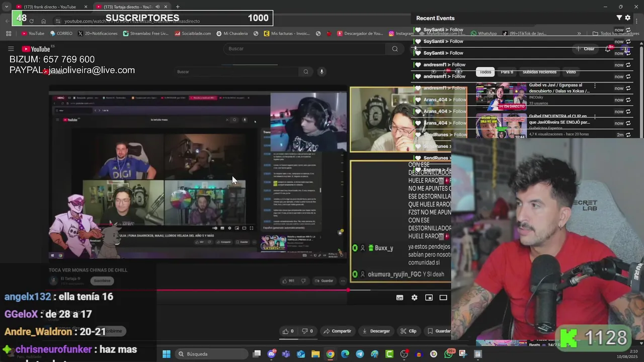
Task: Open WhatsApp from the taskbar
Action: 448,354
